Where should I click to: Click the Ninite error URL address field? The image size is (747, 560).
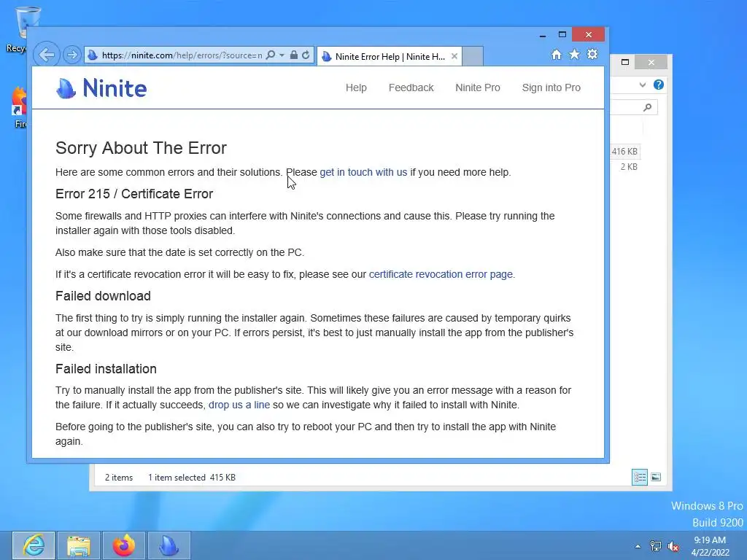click(182, 55)
